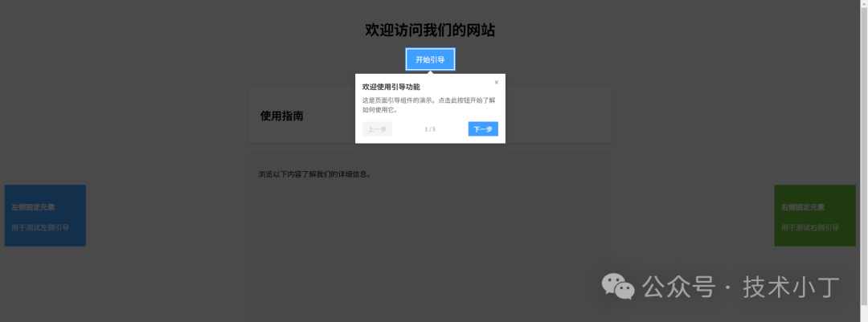Click the 1 / 5 step counter
Image resolution: width=868 pixels, height=322 pixels.
pos(430,129)
